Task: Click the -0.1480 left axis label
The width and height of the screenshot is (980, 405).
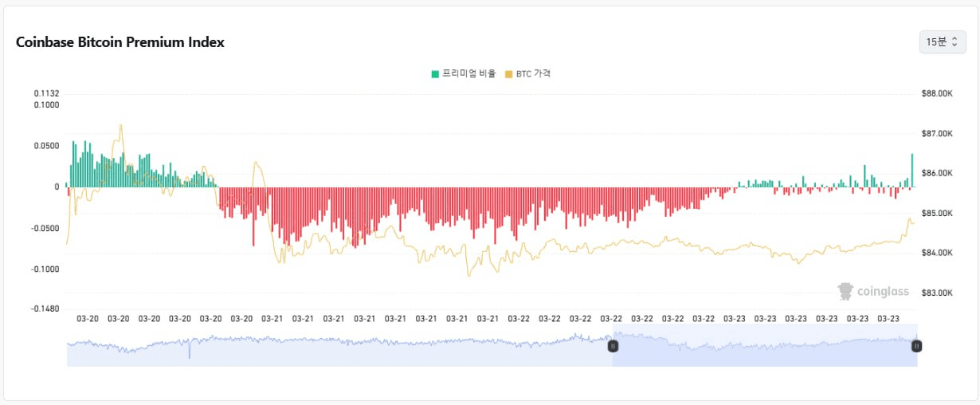Action: (45, 309)
